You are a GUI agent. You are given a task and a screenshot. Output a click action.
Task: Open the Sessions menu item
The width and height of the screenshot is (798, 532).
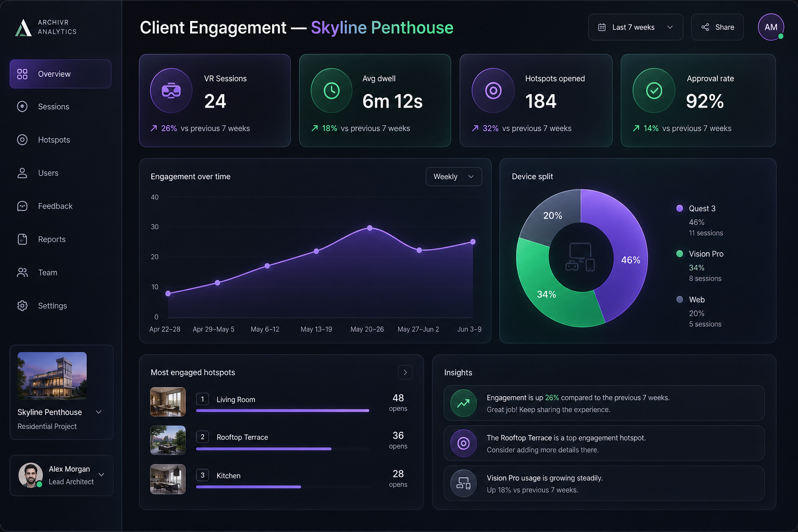coord(60,107)
